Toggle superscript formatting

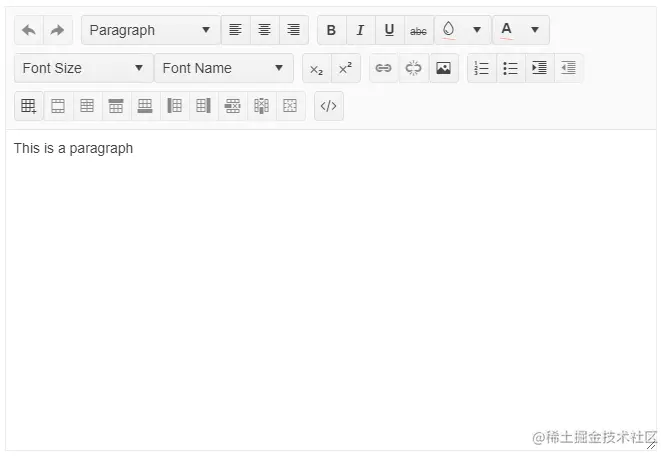coord(346,68)
